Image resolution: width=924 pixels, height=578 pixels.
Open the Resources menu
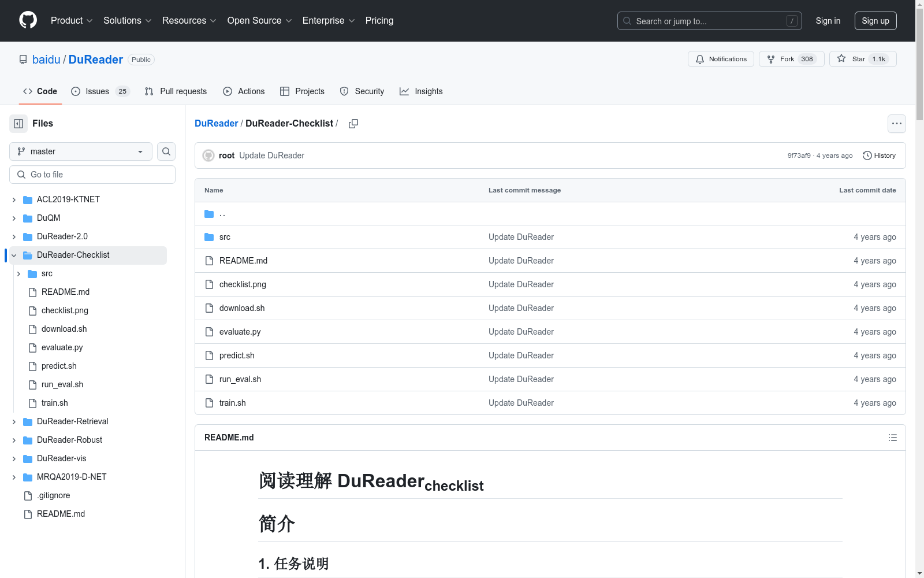(x=189, y=20)
